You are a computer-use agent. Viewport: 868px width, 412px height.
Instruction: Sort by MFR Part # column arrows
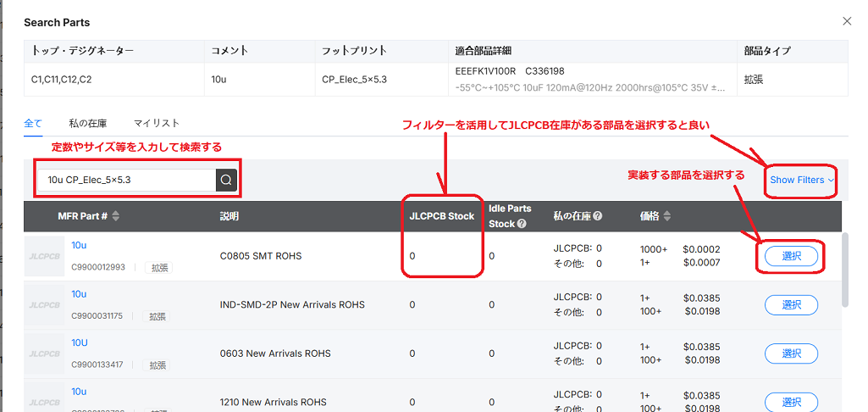pos(116,216)
